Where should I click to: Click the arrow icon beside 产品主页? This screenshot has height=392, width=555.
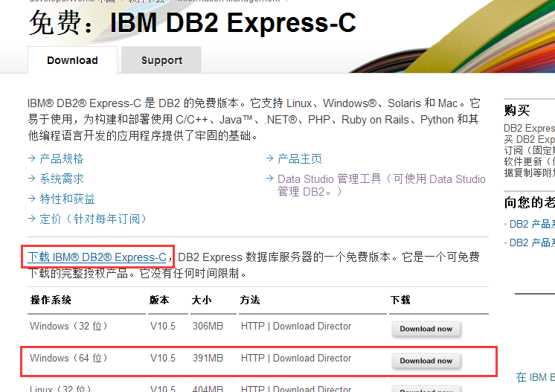coord(270,158)
